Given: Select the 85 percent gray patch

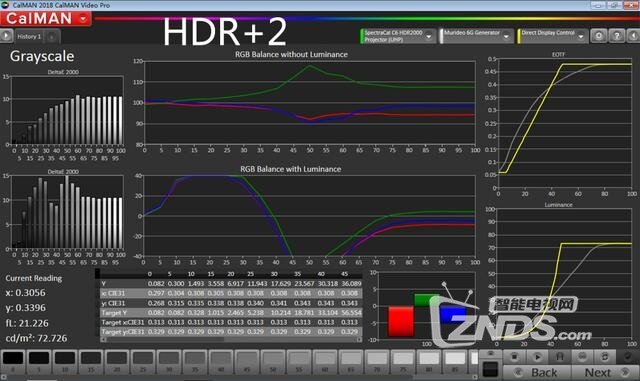Looking at the screenshot, I should point(455,361).
